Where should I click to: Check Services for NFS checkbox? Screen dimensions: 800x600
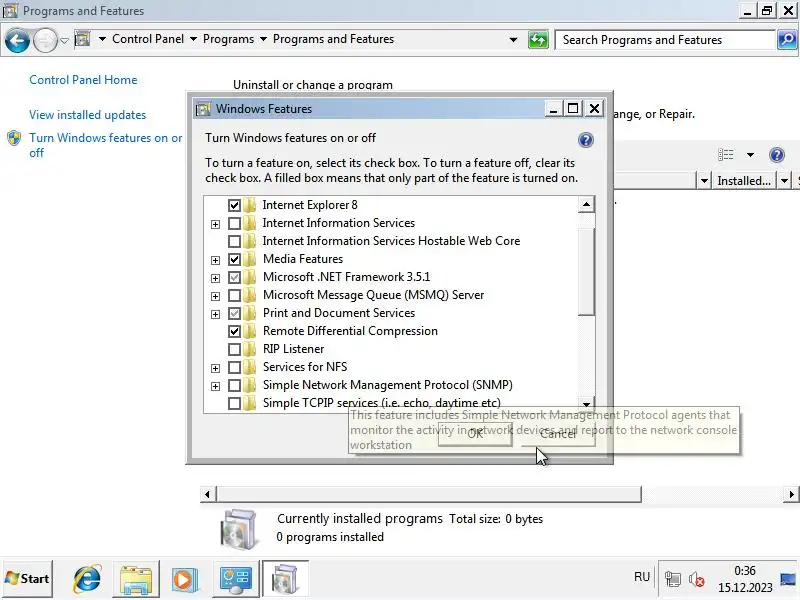coord(234,367)
